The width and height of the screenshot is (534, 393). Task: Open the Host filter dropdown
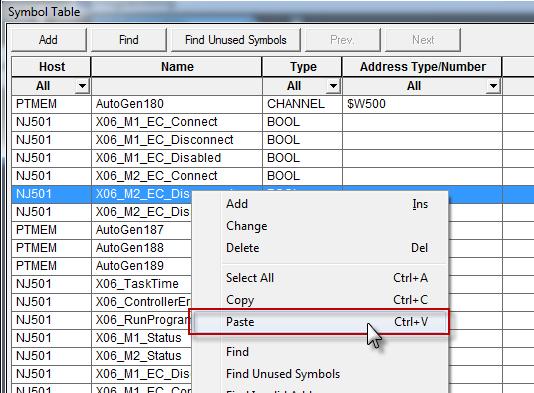(x=82, y=86)
